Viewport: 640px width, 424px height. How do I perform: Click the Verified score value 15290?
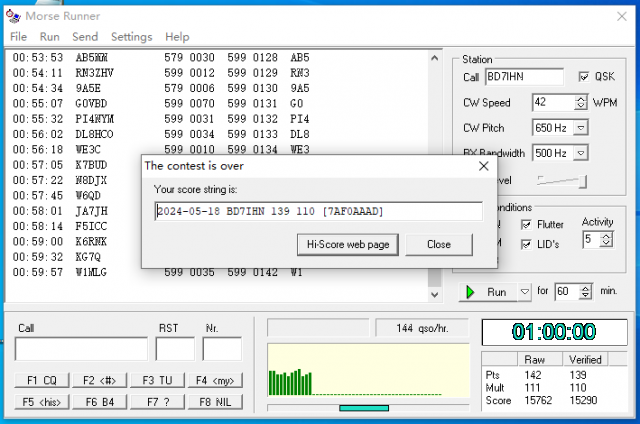(583, 400)
